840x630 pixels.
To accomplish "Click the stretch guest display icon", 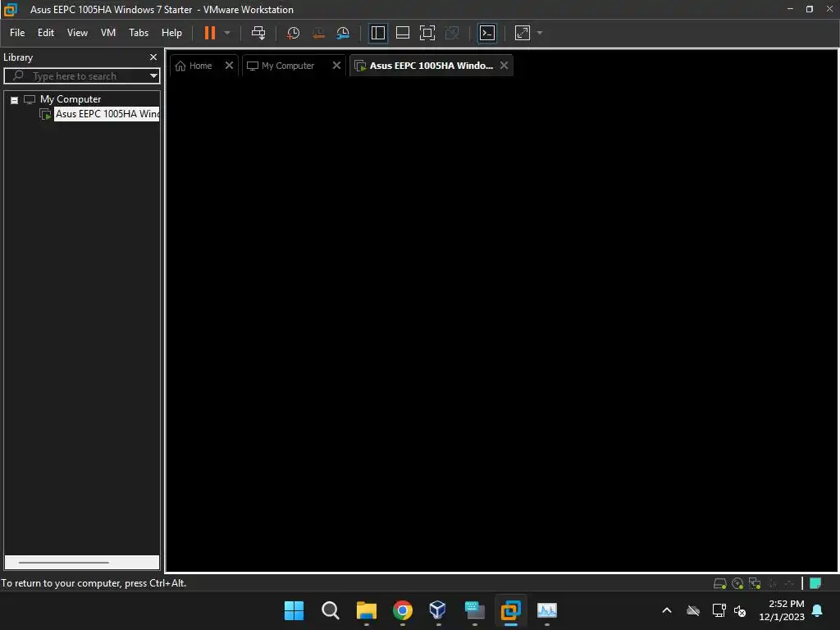I will (523, 33).
